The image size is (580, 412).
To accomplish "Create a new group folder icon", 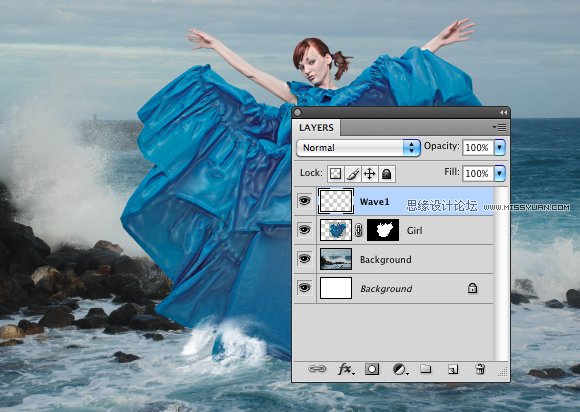I will [426, 369].
